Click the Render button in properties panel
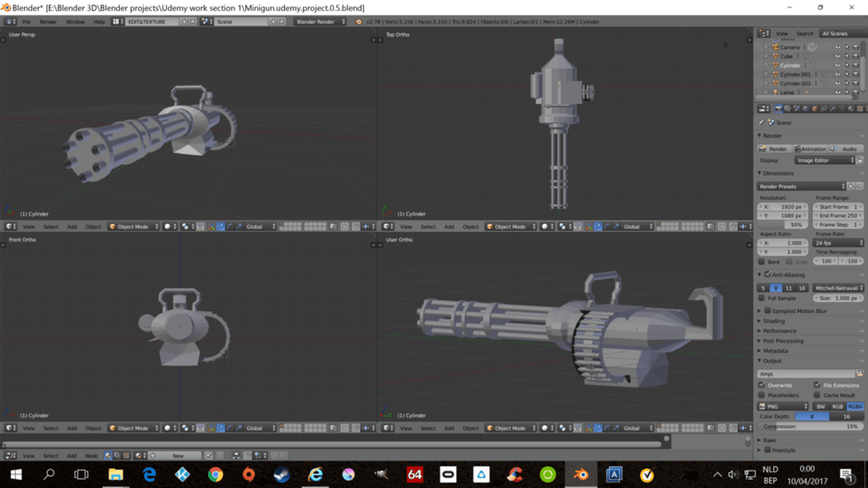The width and height of the screenshot is (868, 488). tap(773, 149)
